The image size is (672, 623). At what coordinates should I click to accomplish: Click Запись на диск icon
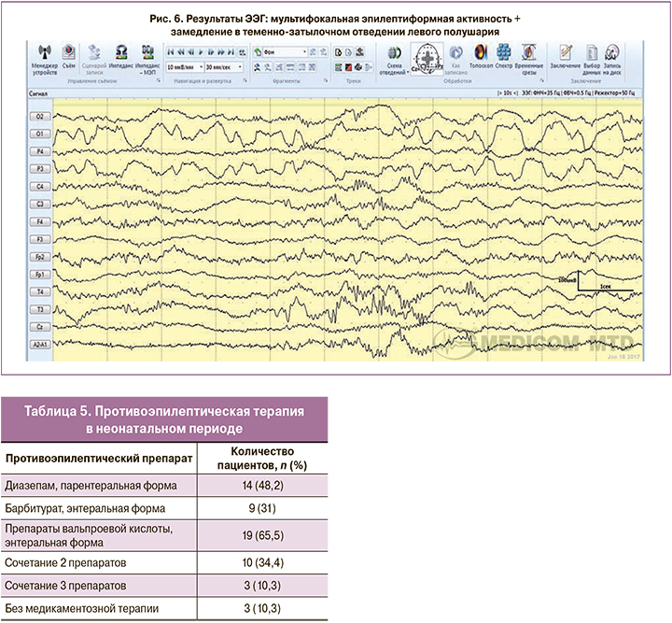pos(612,54)
